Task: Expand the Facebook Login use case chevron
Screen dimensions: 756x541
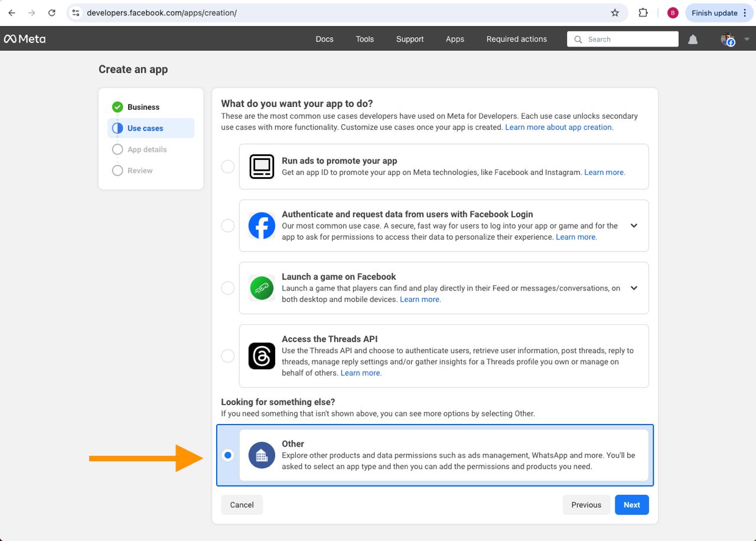Action: (x=634, y=226)
